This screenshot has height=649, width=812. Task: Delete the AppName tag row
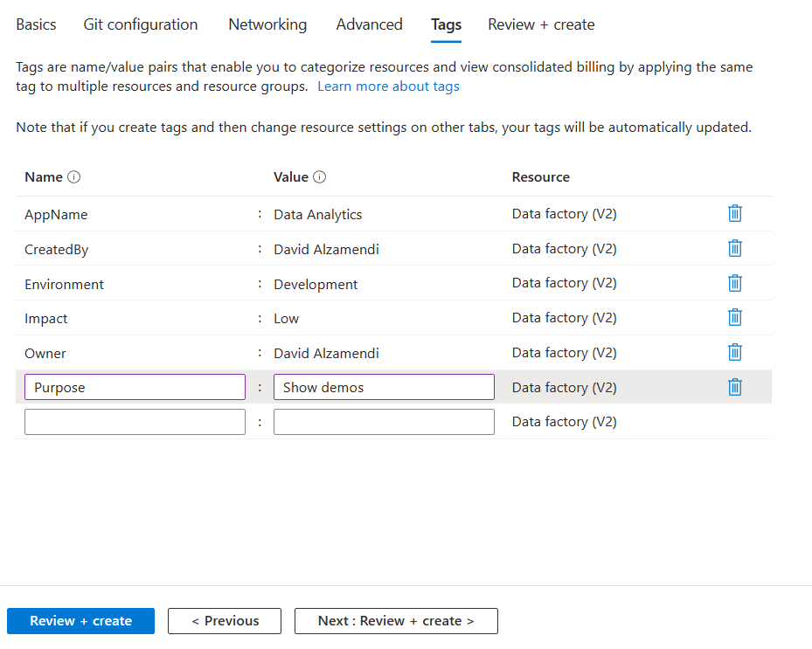[735, 213]
